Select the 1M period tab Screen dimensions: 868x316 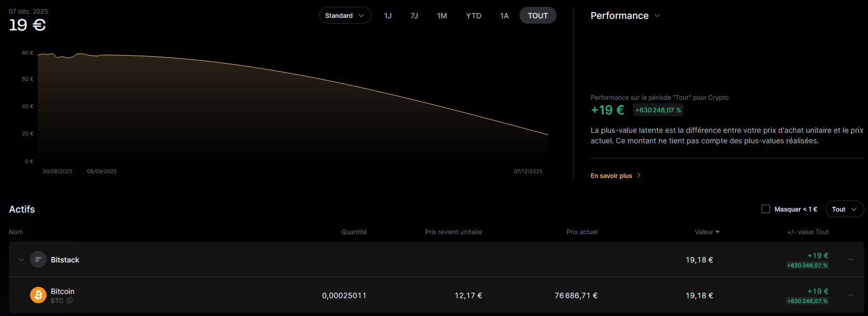[x=442, y=16]
